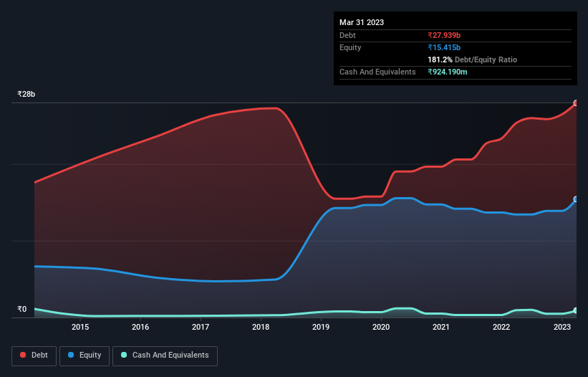Viewport: 588px width, 377px height.
Task: Select the 2018 x-axis label
Action: 261,327
